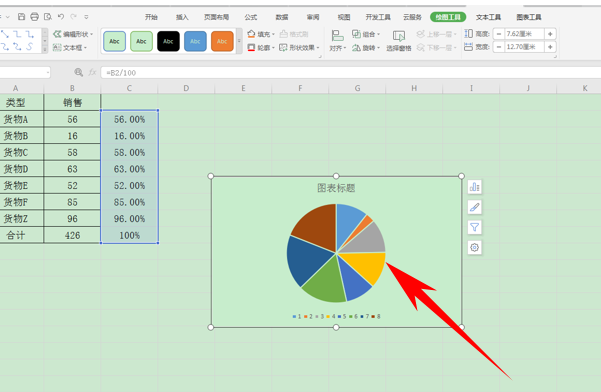
Task: Apply black Abc shape style
Action: point(168,41)
